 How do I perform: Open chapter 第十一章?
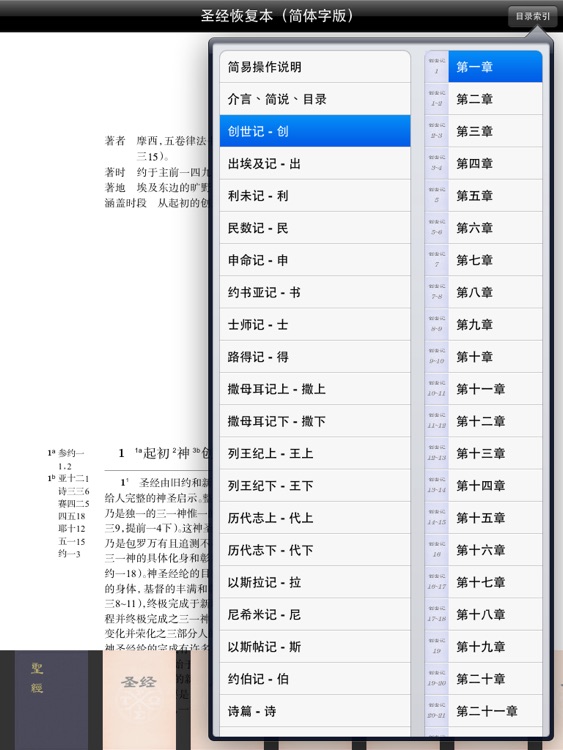pyautogui.click(x=495, y=389)
